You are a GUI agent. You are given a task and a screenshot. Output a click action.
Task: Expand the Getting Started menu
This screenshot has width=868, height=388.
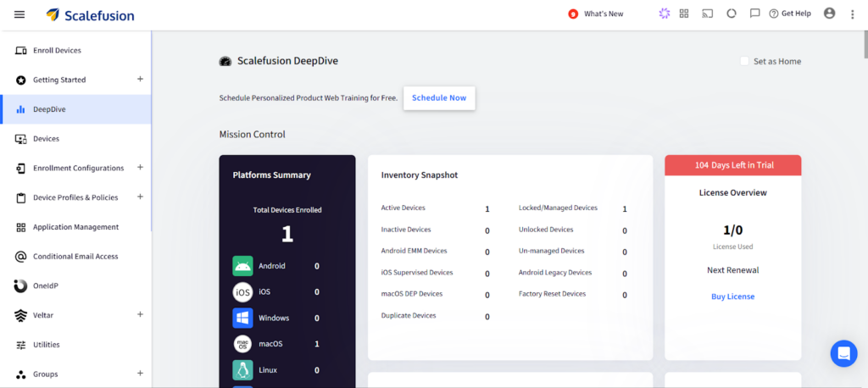pos(140,79)
